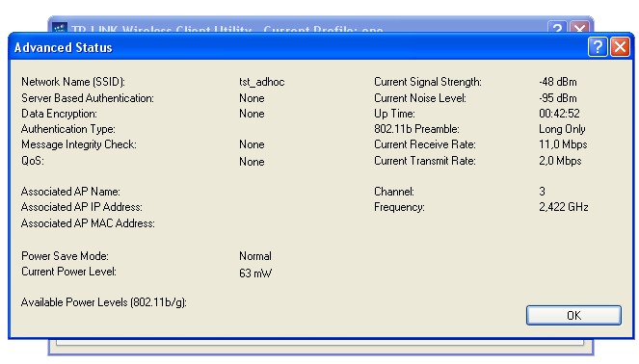Screen dimensions: 639x364
Task: Click the 2,422 GHz frequency value
Action: click(x=564, y=207)
